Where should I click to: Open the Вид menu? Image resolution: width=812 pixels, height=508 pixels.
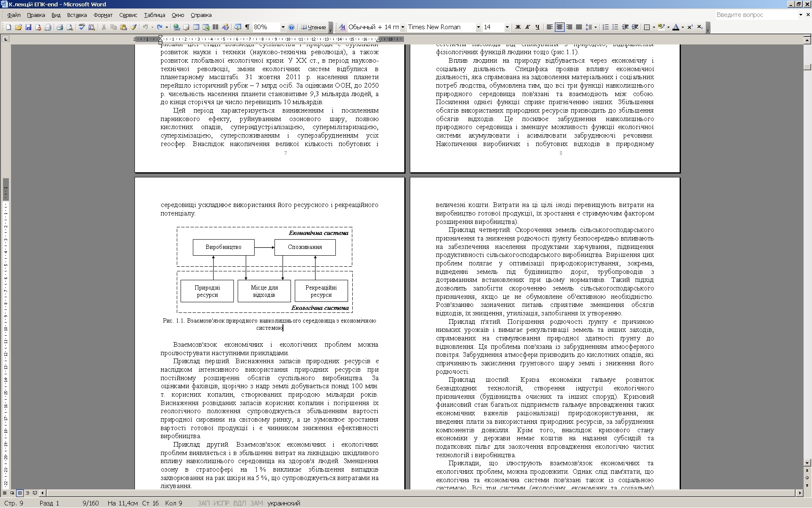[x=56, y=15]
